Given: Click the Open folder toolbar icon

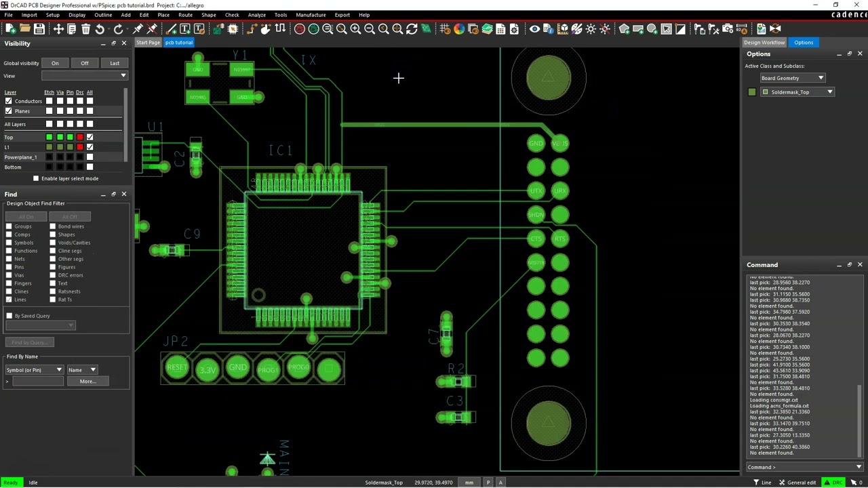Looking at the screenshot, I should coord(25,29).
